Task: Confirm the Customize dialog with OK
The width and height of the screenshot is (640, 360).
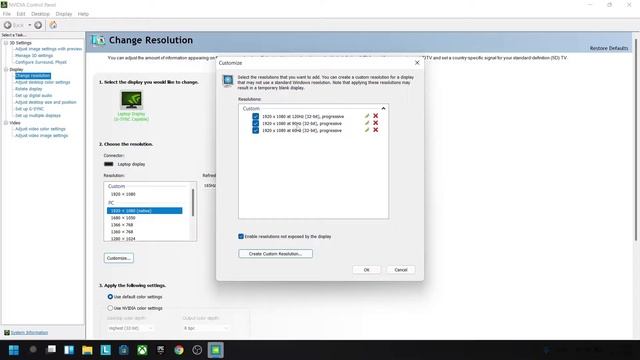Action: point(367,270)
